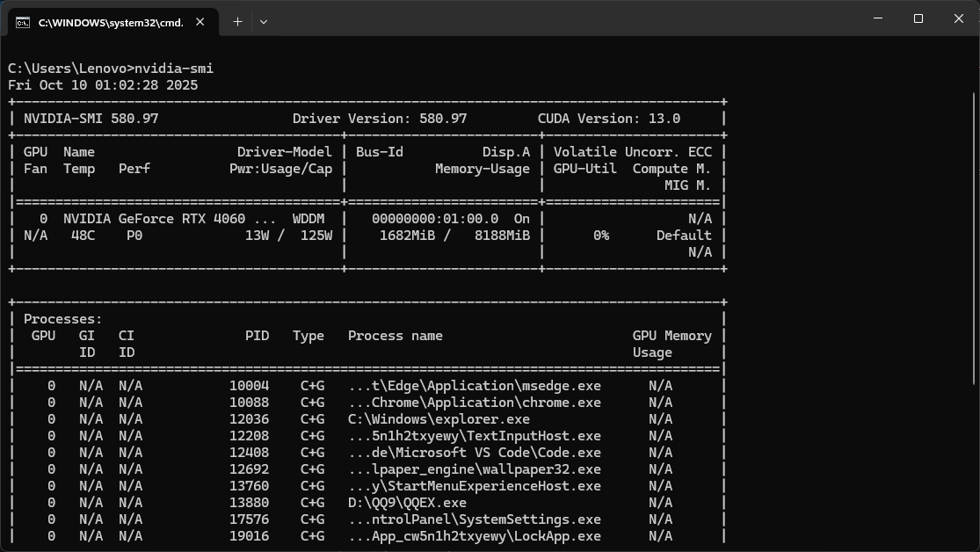Click the C:\Windows\explorer.exe process name
This screenshot has height=552, width=980.
[439, 419]
